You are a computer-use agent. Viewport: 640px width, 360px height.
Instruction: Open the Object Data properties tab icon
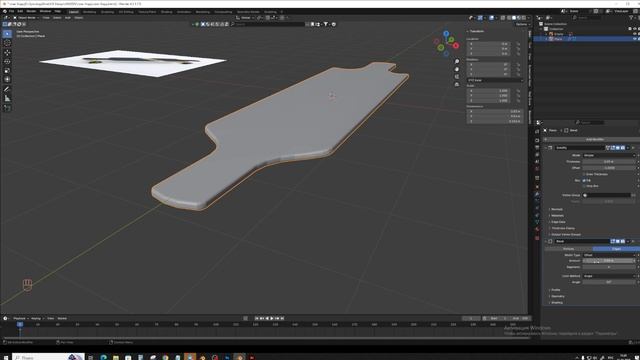coord(537,222)
